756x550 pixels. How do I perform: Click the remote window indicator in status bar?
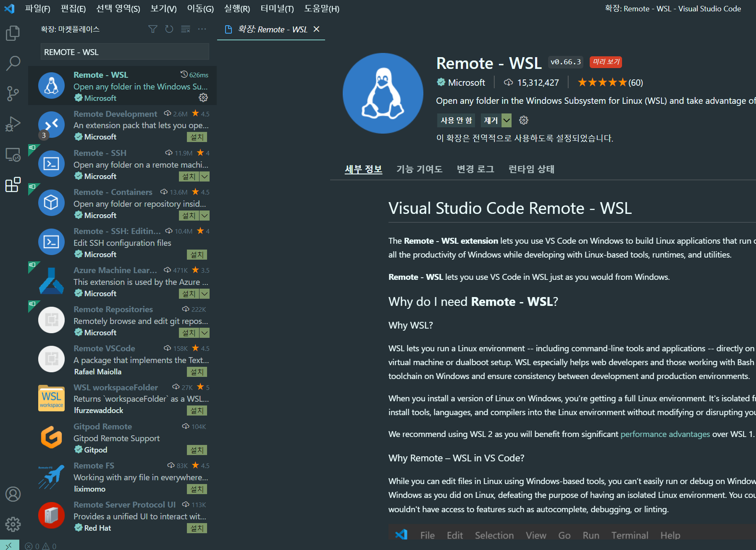coord(9,545)
